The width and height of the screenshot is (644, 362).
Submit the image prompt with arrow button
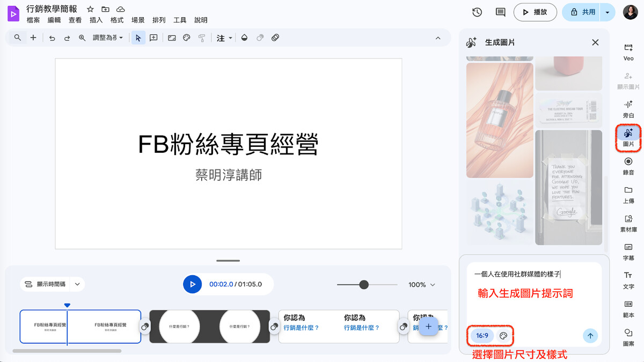point(590,336)
